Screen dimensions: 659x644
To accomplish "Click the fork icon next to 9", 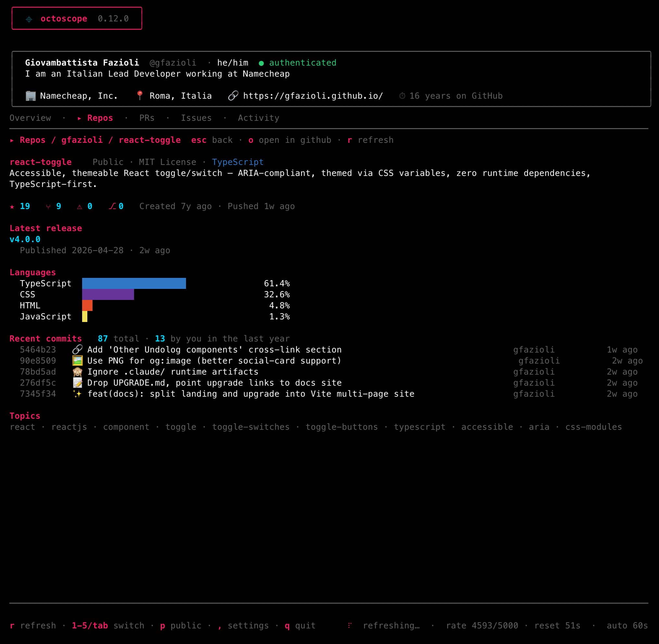I will (x=48, y=207).
